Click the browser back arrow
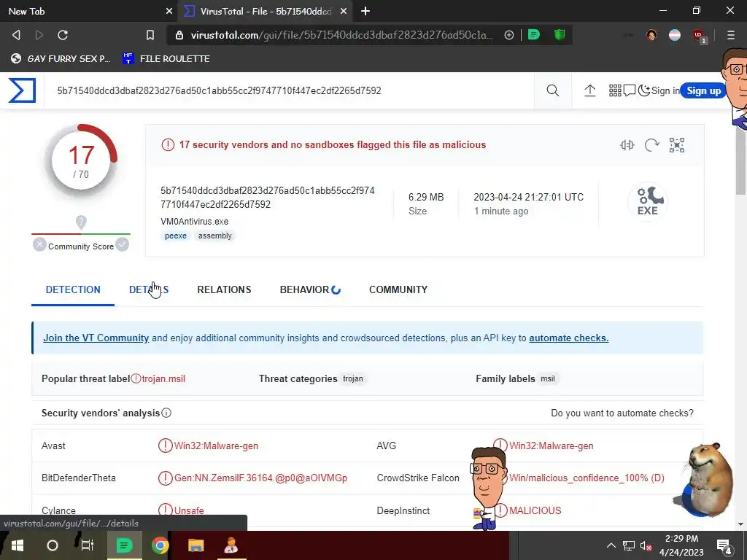 click(16, 35)
